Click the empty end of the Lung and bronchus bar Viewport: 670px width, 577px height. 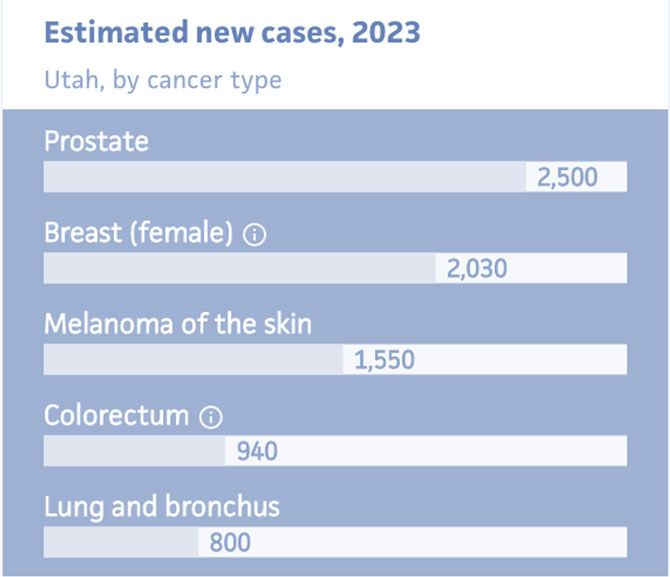tap(440, 543)
